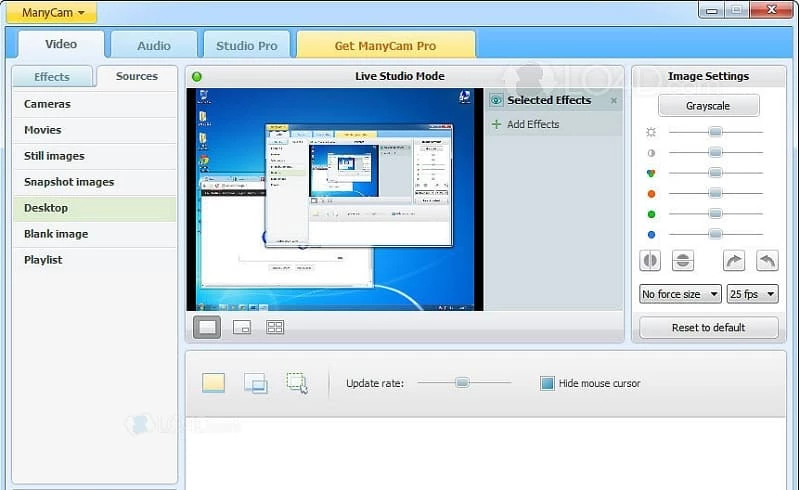Click the Update rate slider

[x=463, y=382]
